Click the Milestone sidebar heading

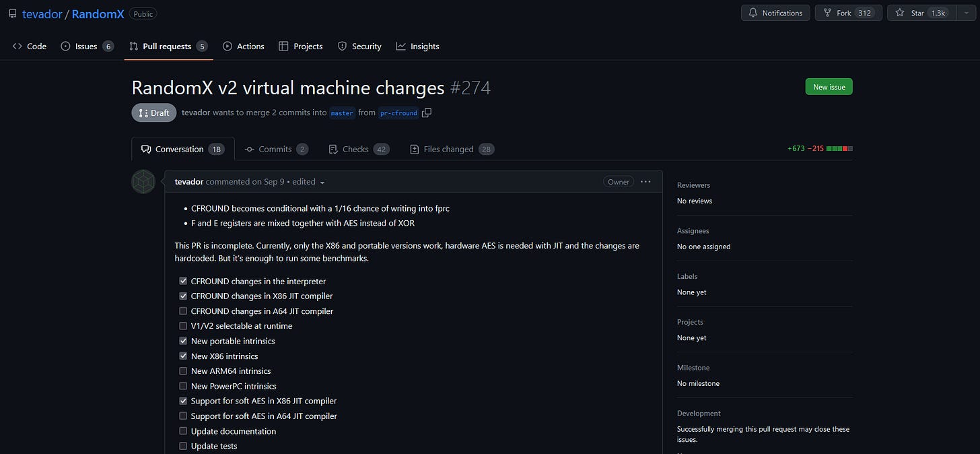click(x=693, y=368)
